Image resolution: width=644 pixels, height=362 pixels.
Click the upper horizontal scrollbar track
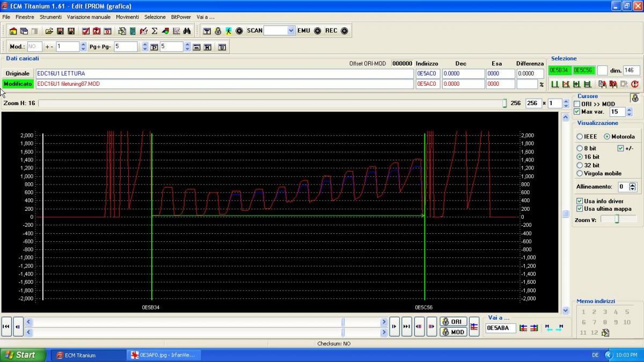click(x=206, y=322)
